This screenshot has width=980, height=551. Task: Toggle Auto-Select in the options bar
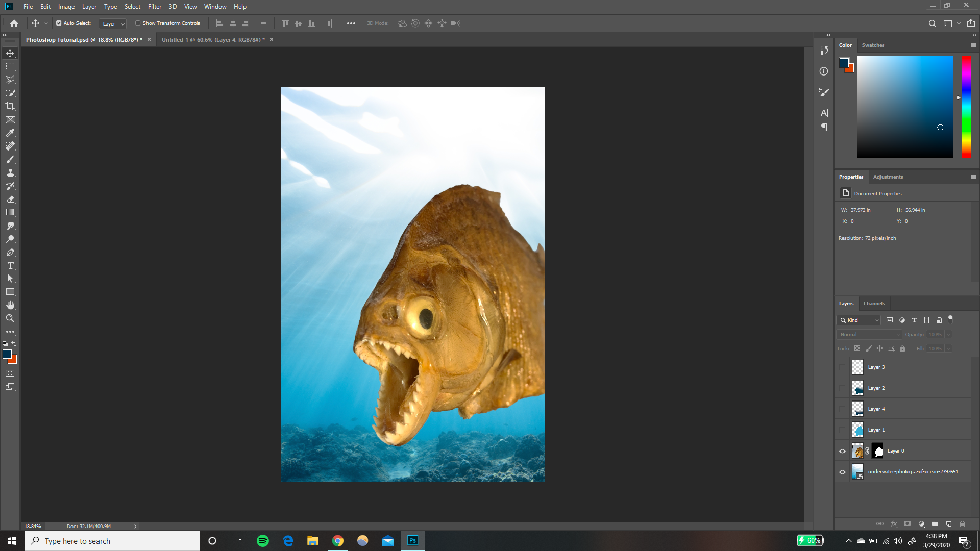point(60,23)
